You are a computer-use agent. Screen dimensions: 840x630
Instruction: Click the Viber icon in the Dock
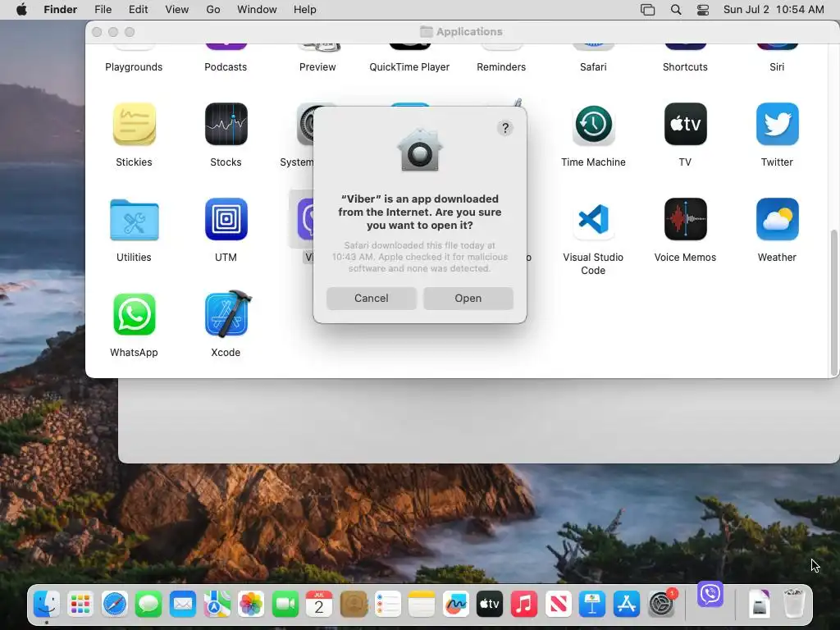pos(710,594)
